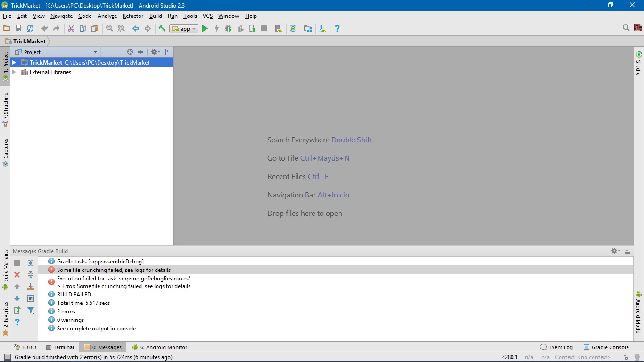Click the Help question mark in main toolbar
The image size is (644, 362).
tap(337, 29)
